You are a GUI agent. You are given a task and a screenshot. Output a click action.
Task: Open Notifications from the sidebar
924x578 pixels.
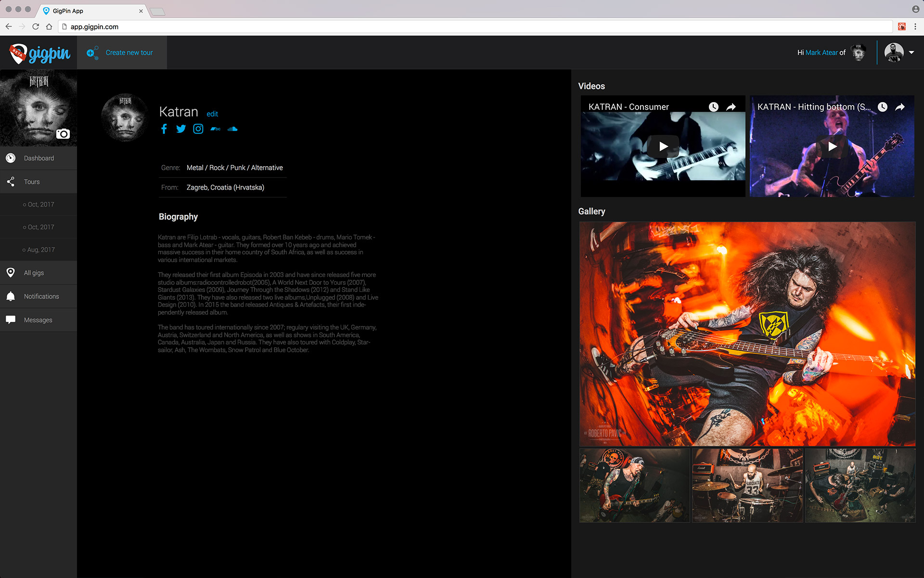(41, 296)
